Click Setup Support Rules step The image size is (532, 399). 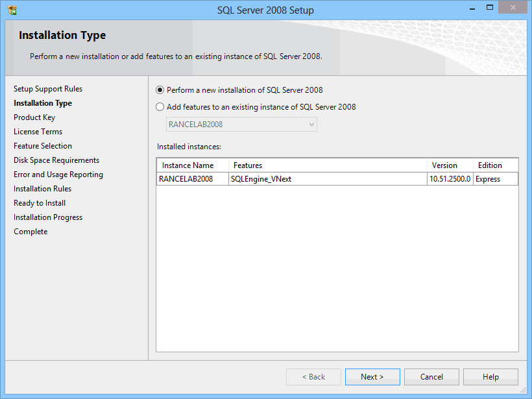pos(48,89)
